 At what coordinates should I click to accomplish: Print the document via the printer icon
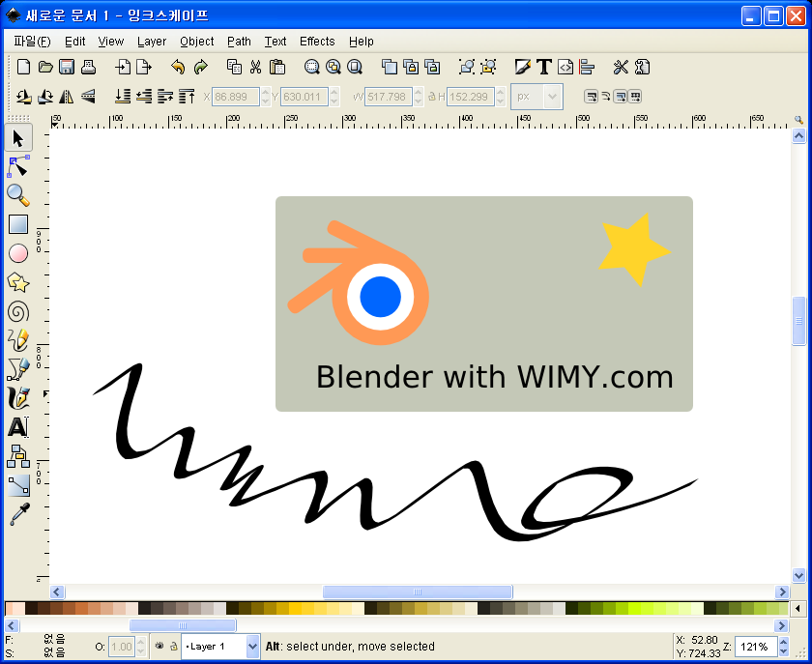pos(88,67)
